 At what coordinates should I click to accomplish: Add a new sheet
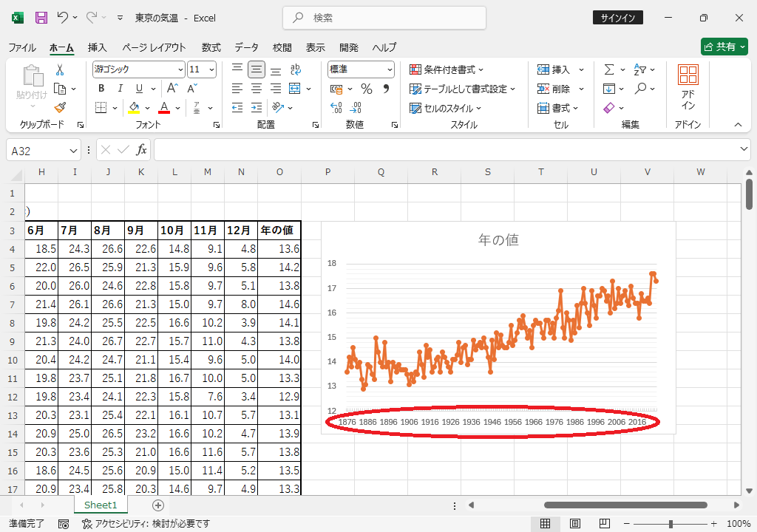pos(158,505)
